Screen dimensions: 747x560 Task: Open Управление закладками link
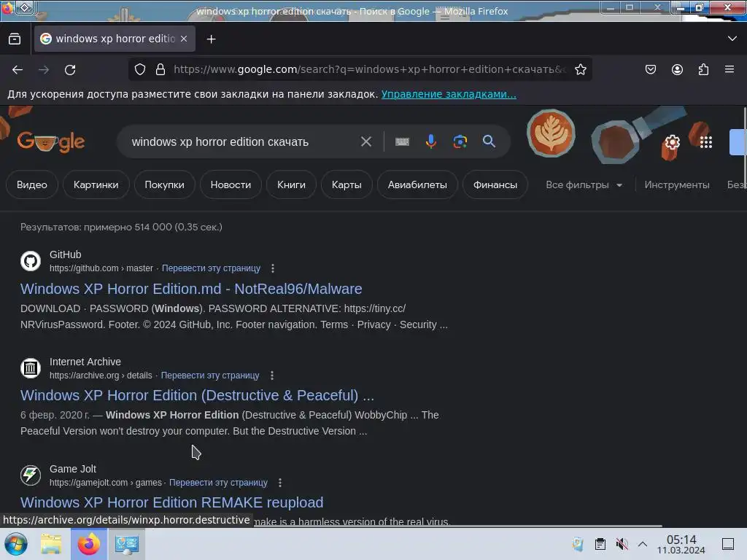tap(449, 94)
